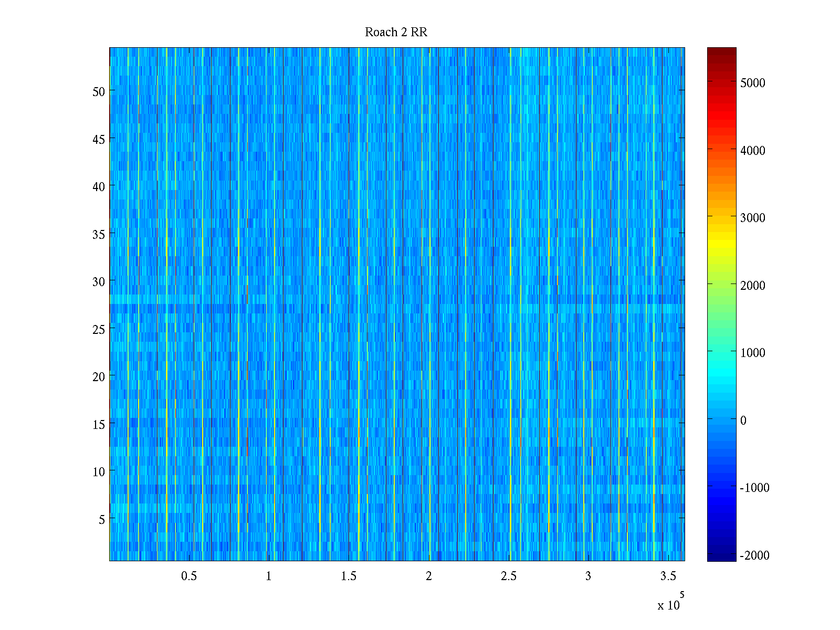840x630 pixels.
Task: Click the y-axis tick label 35
Action: tap(99, 234)
